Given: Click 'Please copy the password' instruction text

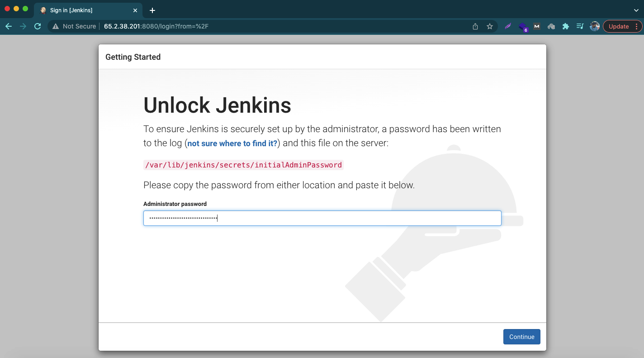Looking at the screenshot, I should [x=279, y=185].
